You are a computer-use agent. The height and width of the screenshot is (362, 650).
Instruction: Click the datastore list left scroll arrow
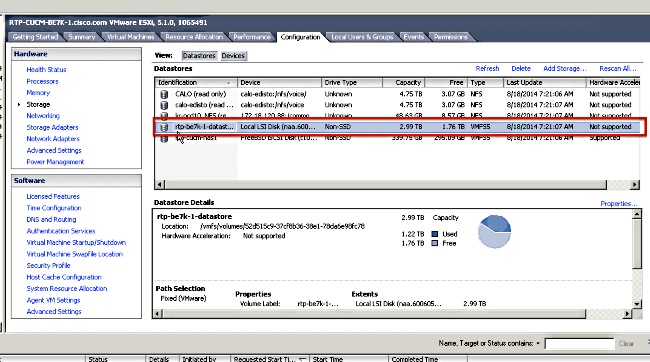point(160,185)
